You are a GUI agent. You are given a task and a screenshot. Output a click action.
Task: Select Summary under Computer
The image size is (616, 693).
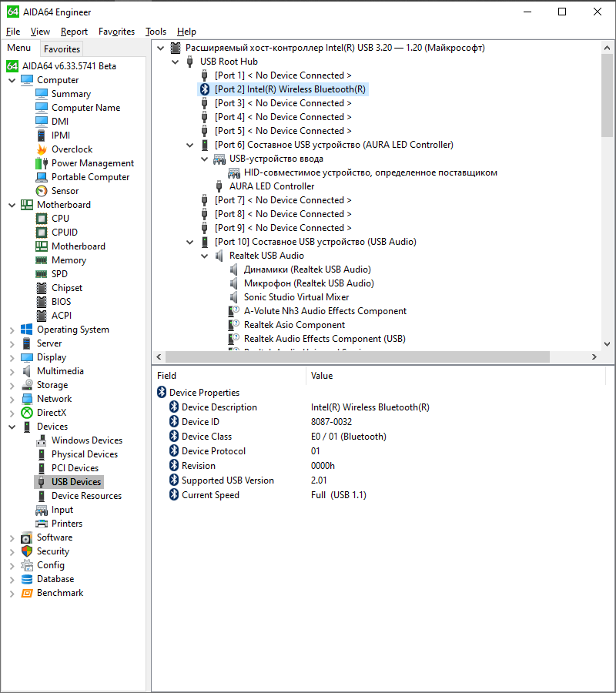tap(71, 94)
